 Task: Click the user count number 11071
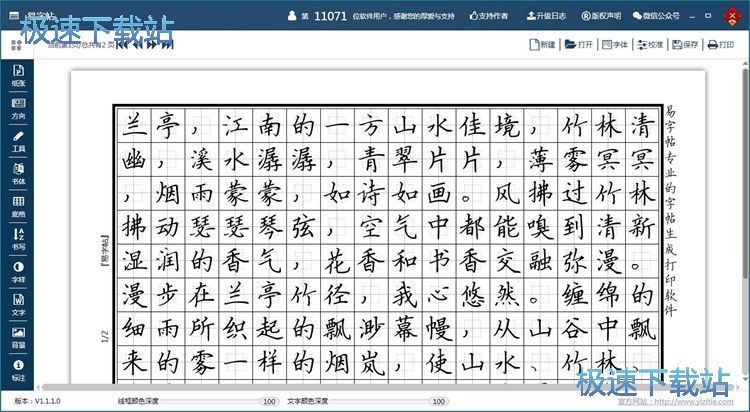[331, 16]
